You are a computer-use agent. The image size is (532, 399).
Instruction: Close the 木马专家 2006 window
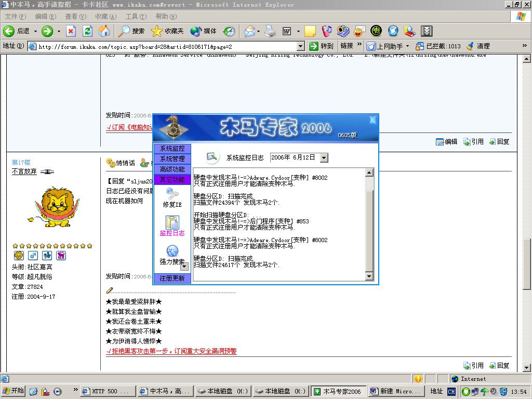click(373, 120)
